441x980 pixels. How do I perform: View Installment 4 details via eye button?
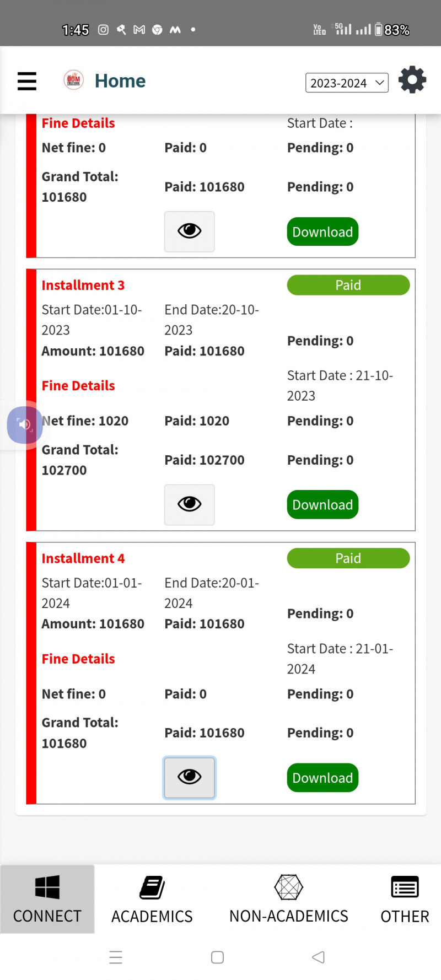click(x=189, y=777)
